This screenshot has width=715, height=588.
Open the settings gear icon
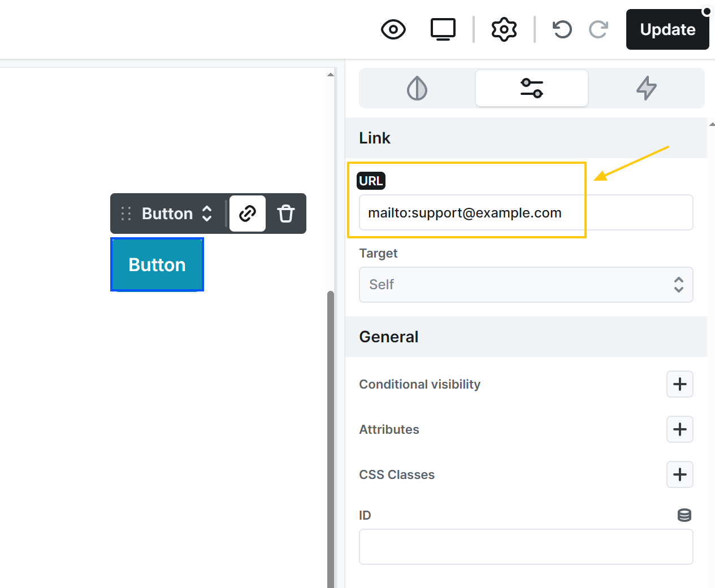[504, 29]
